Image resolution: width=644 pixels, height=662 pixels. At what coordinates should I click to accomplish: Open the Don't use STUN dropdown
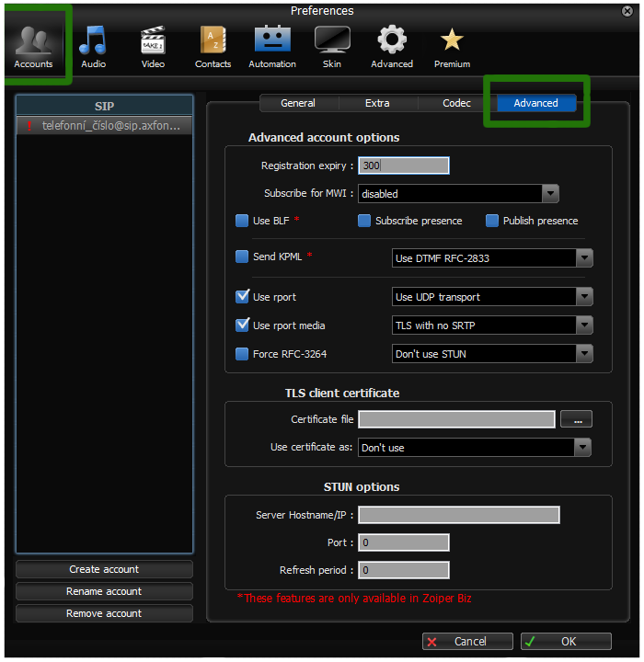(583, 354)
